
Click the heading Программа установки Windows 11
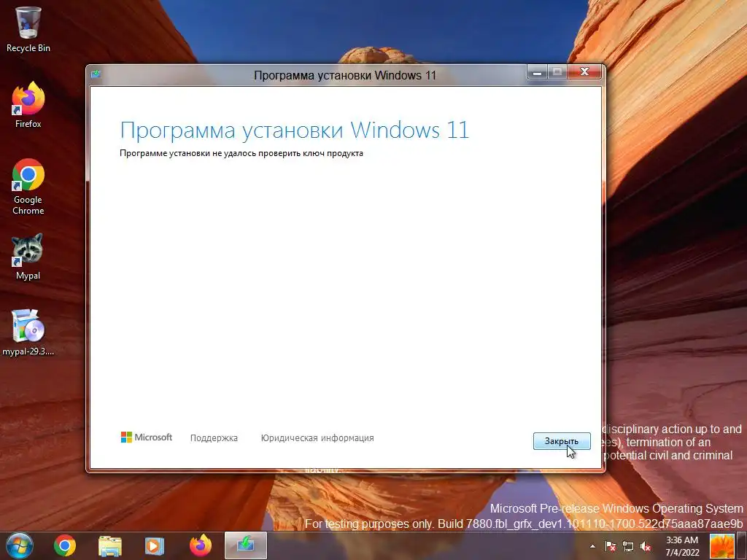tap(295, 130)
